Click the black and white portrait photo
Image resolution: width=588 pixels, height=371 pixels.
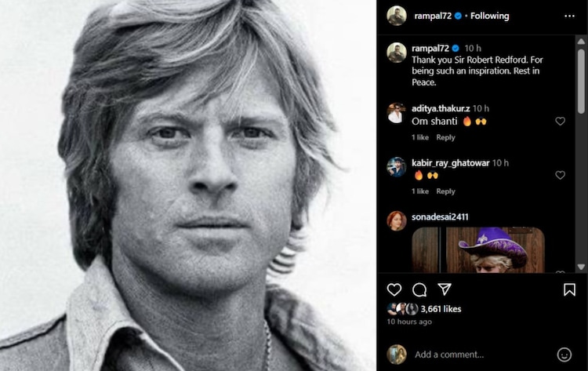point(188,185)
